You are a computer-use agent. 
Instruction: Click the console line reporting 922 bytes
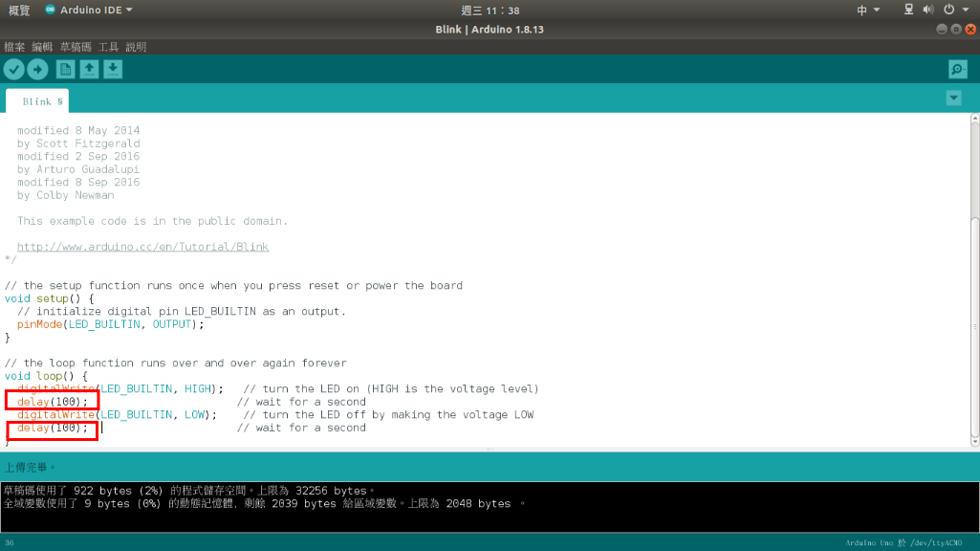click(x=188, y=491)
